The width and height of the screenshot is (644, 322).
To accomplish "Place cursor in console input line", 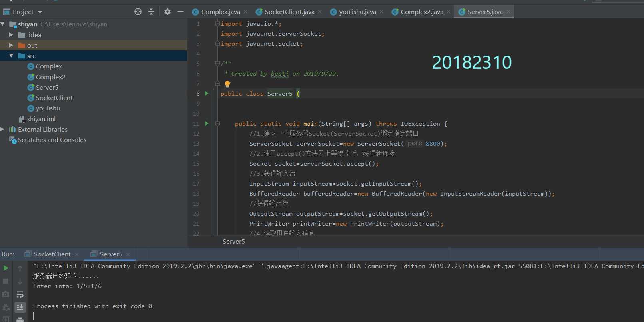I will click(34, 316).
